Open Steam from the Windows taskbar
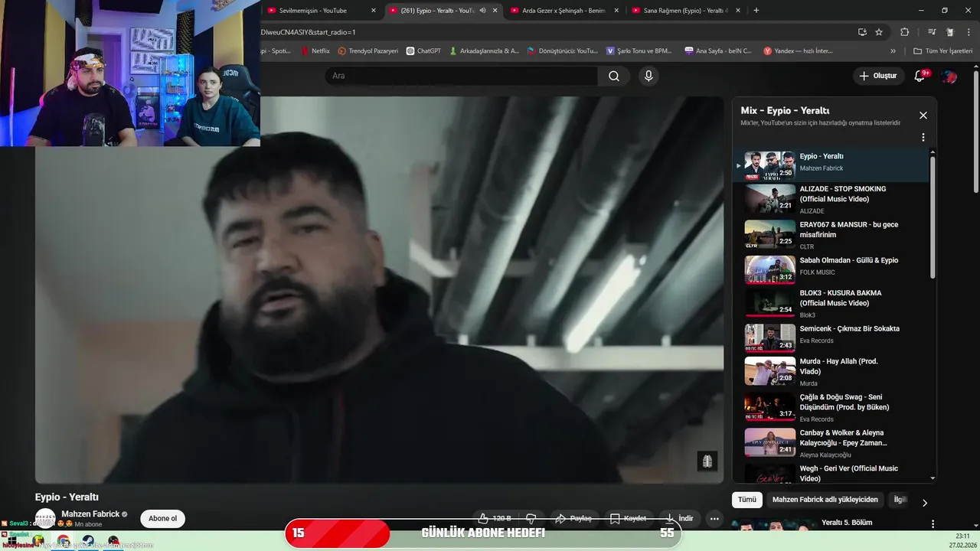This screenshot has height=551, width=980. click(x=88, y=540)
